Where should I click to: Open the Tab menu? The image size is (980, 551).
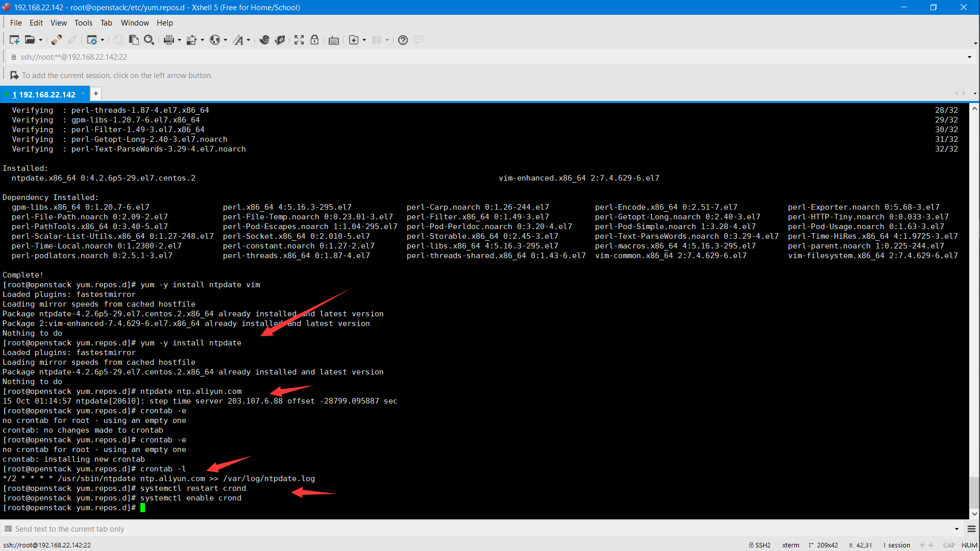click(x=106, y=22)
